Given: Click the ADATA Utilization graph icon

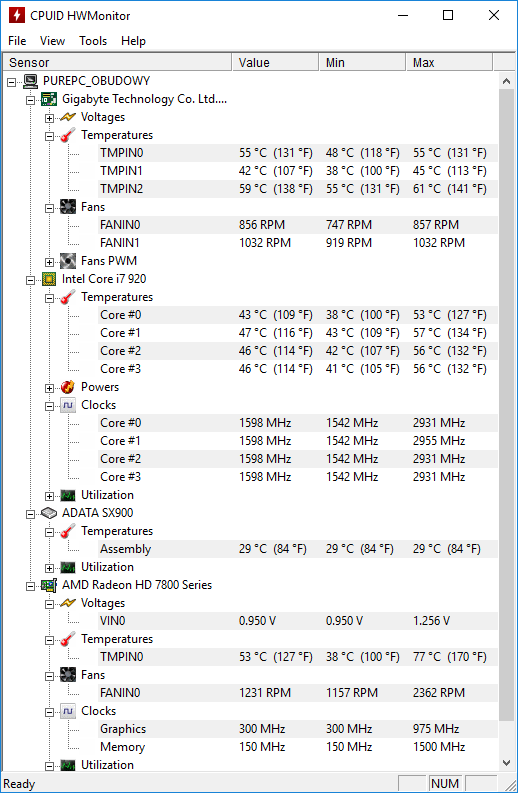Looking at the screenshot, I should 68,567.
